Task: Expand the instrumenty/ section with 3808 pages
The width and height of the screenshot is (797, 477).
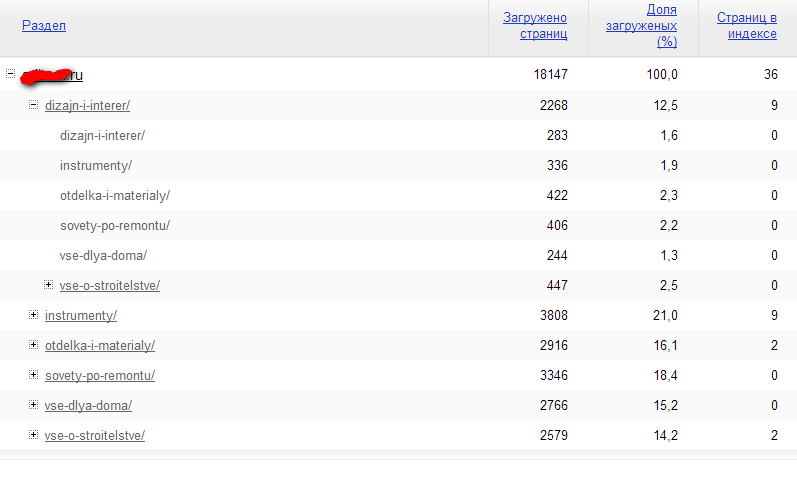Action: coord(33,315)
